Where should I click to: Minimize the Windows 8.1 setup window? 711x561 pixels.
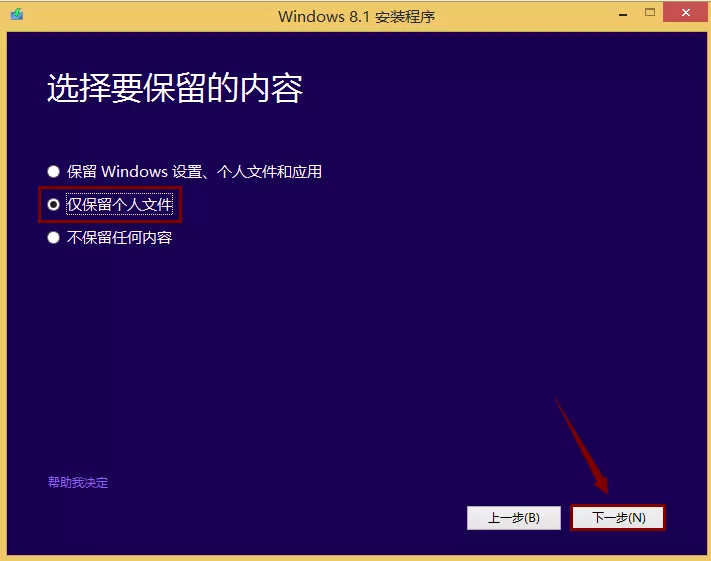tap(623, 14)
